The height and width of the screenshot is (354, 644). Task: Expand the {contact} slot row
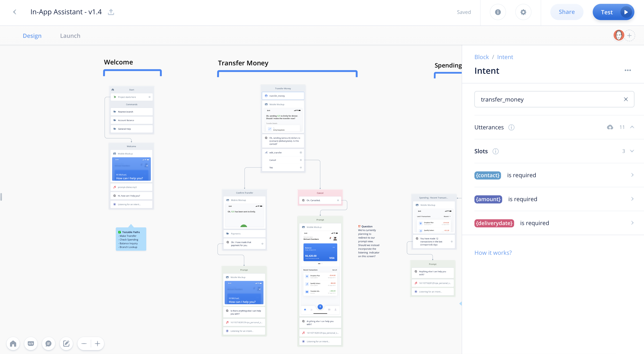632,175
